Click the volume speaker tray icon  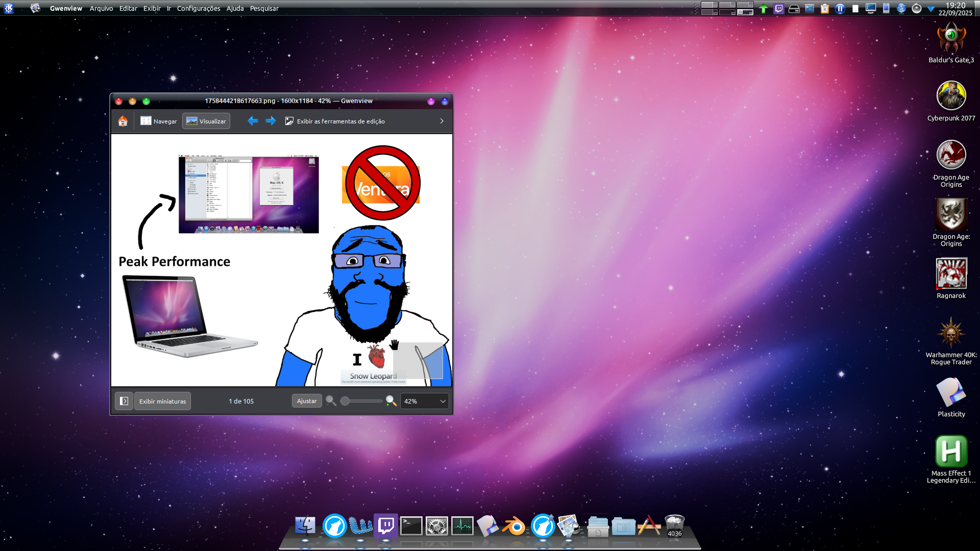917,8
